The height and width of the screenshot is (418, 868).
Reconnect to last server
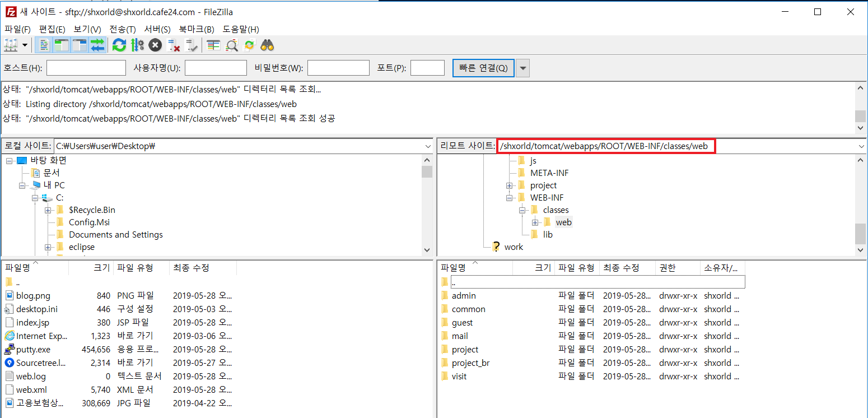[192, 45]
